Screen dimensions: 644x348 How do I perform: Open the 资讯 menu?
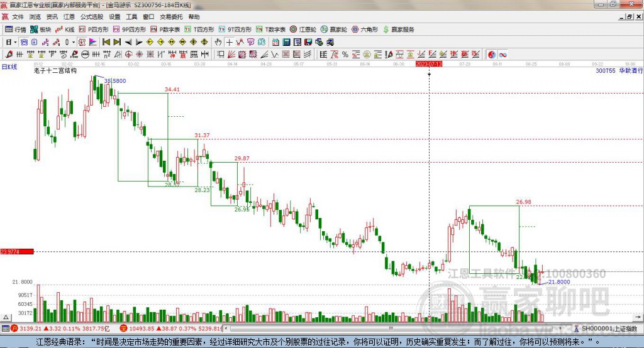point(52,17)
